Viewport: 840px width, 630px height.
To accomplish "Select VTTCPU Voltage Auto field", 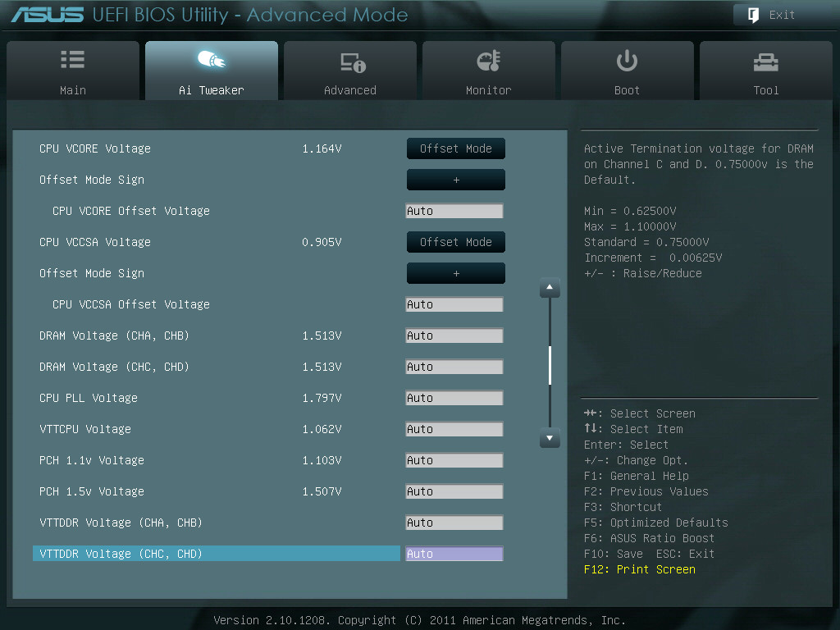I will pyautogui.click(x=454, y=429).
